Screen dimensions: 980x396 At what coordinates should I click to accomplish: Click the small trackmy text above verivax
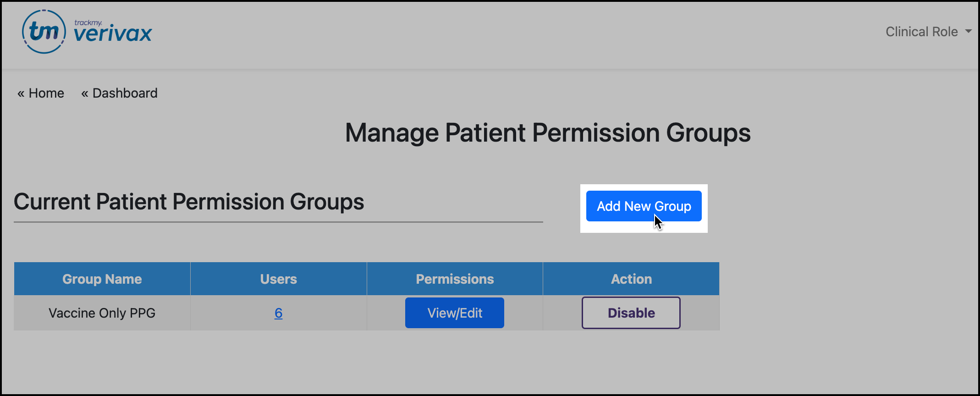tap(88, 22)
